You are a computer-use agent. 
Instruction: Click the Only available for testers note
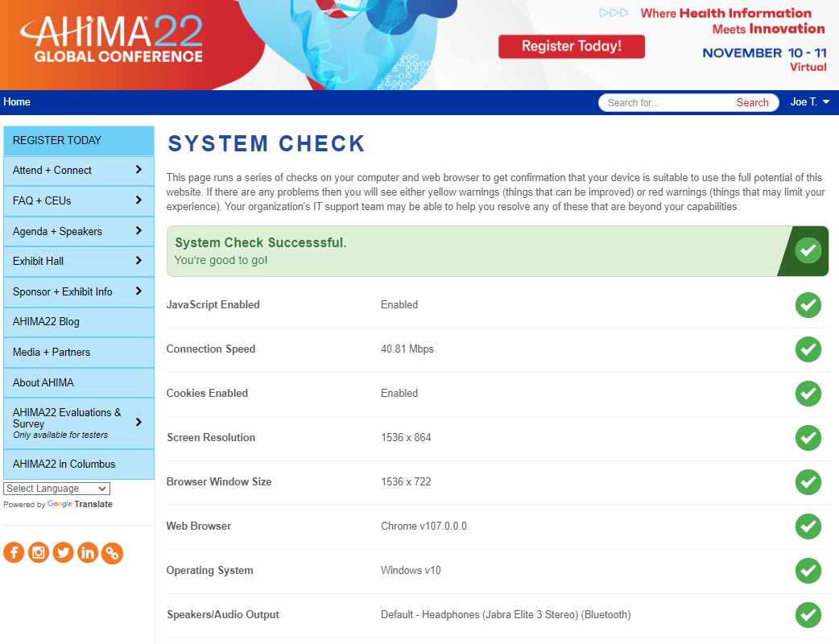tap(60, 435)
